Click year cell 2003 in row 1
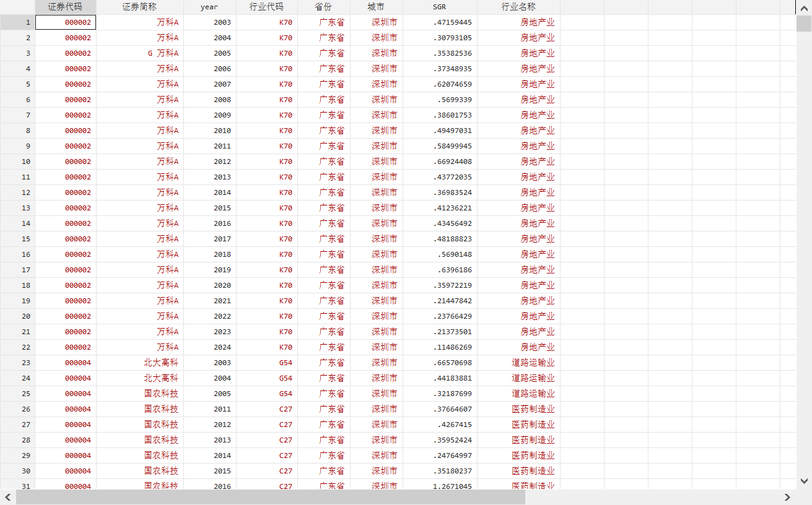Image resolution: width=812 pixels, height=505 pixels. [210, 22]
